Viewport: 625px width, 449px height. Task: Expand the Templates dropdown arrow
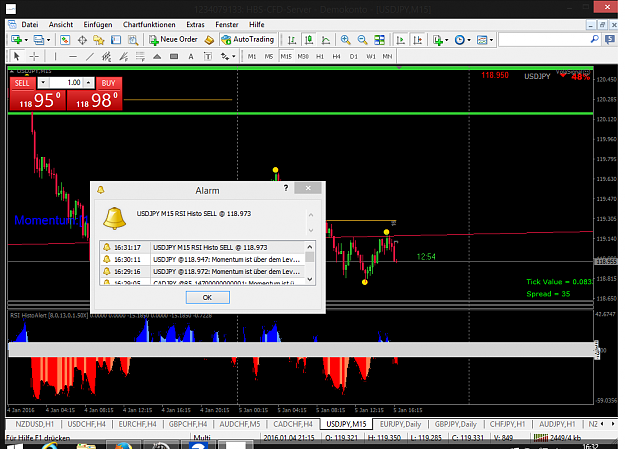coord(491,40)
